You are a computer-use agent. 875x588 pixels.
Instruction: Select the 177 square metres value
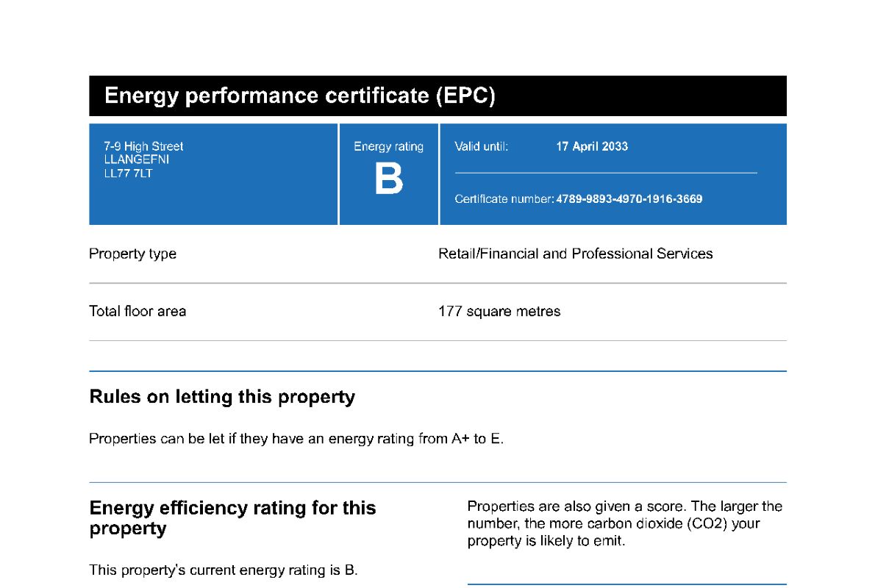click(499, 312)
